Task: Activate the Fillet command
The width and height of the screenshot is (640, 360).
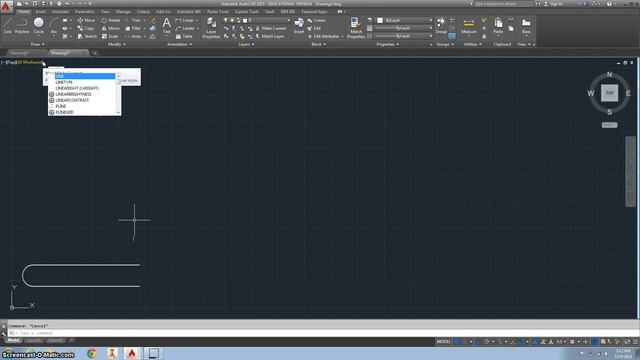Action: coord(133,28)
